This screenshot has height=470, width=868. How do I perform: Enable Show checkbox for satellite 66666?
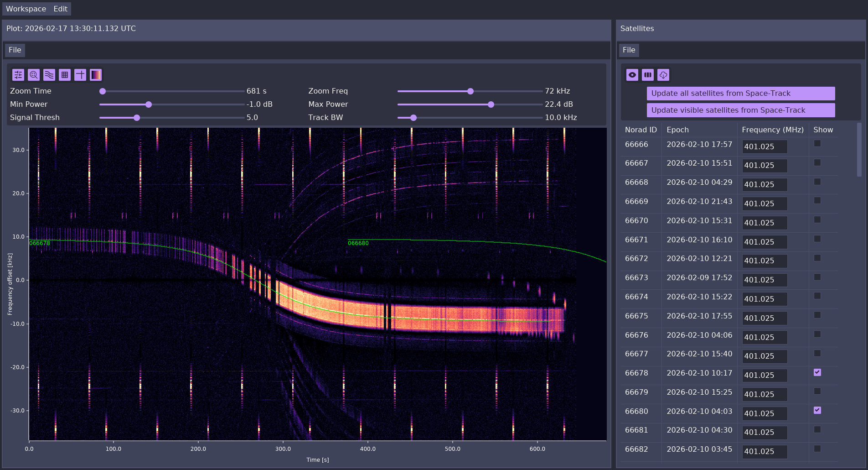click(817, 144)
